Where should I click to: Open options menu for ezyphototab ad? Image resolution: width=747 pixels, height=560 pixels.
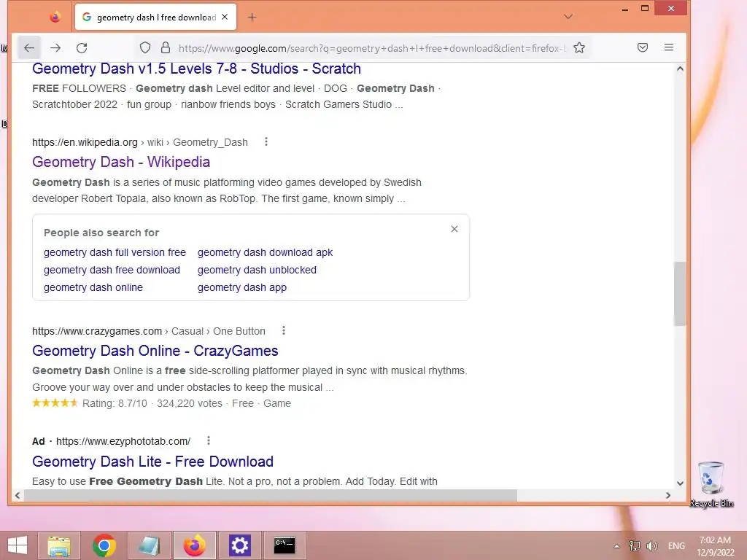[x=208, y=440]
